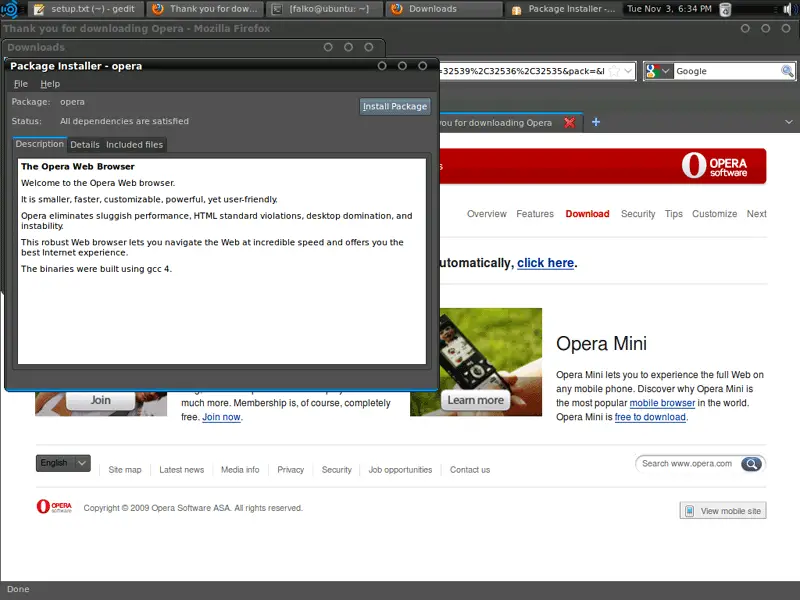The width and height of the screenshot is (800, 600).
Task: Open the Tips navigation link
Action: tap(673, 214)
